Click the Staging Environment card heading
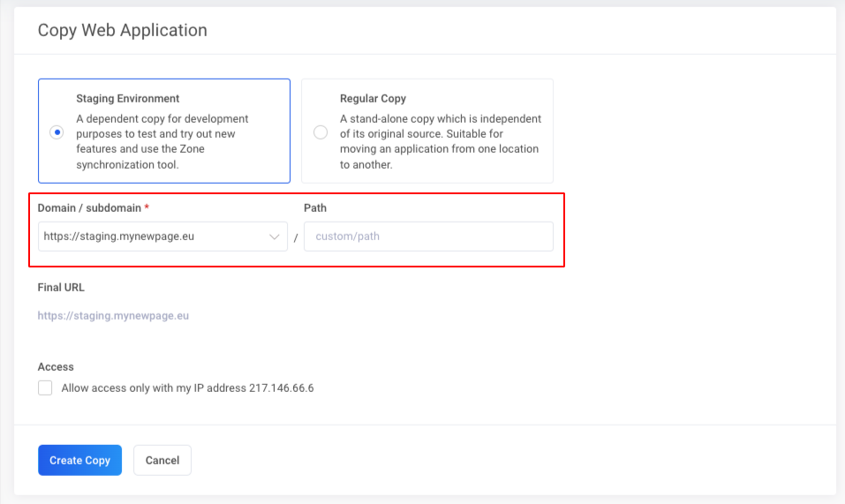The width and height of the screenshot is (845, 504). click(127, 99)
